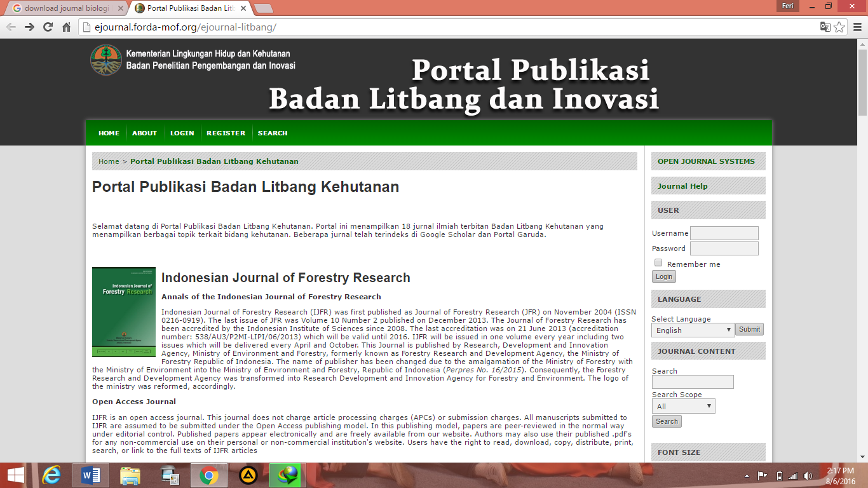Viewport: 868px width, 488px height.
Task: Open the REGISTER menu item
Action: pos(226,133)
